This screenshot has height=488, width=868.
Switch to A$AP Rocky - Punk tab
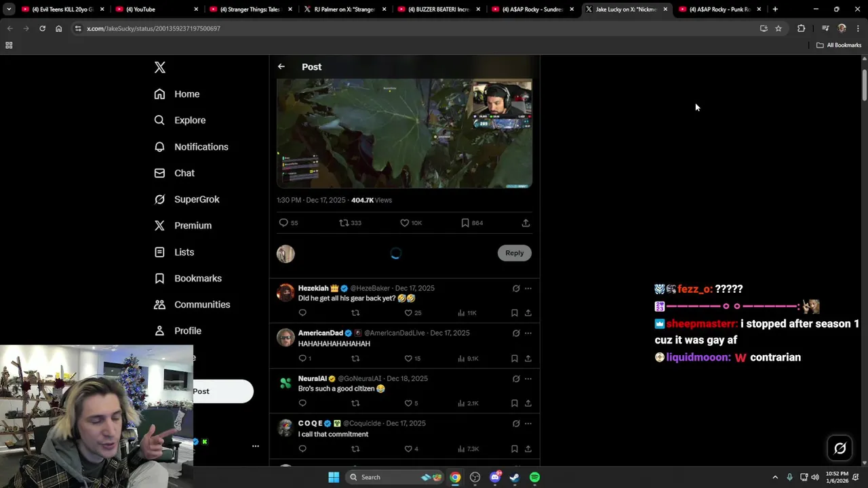tap(720, 9)
